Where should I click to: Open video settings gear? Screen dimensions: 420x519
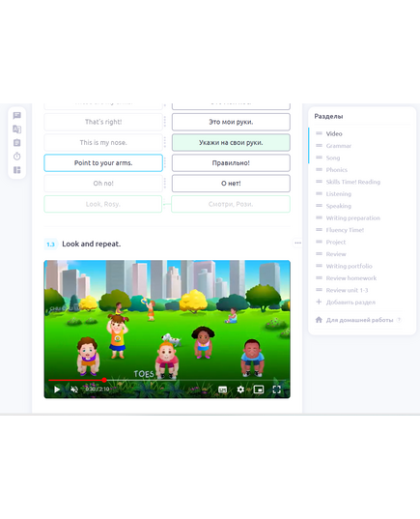pyautogui.click(x=240, y=389)
